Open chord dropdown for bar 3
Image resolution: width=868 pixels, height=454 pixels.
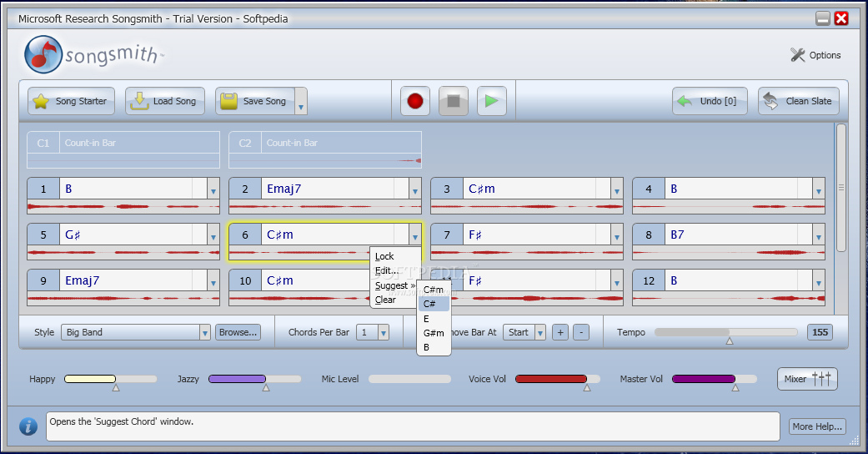617,189
